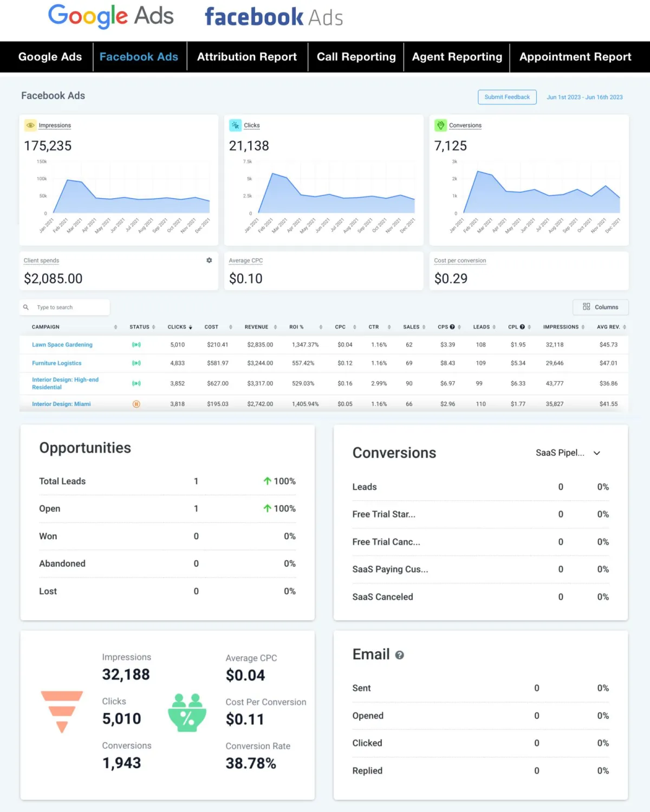Image resolution: width=650 pixels, height=812 pixels.
Task: Focus the Type to search field
Action: pyautogui.click(x=65, y=307)
